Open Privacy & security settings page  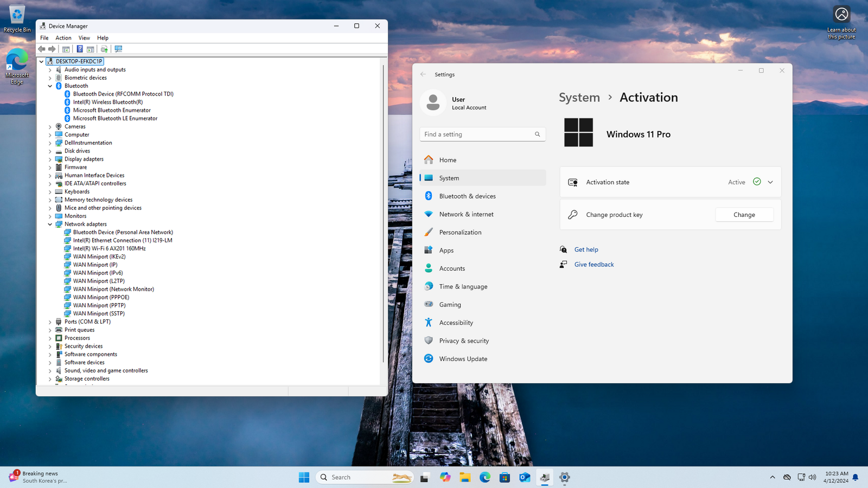tap(482, 341)
